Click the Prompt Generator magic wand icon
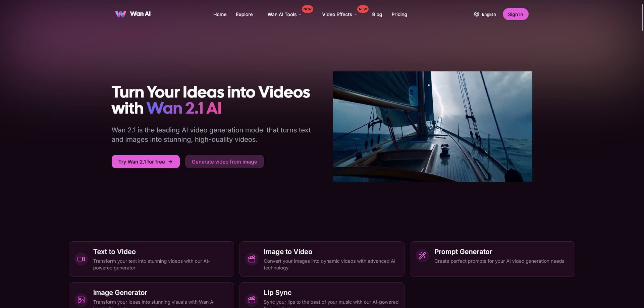Image resolution: width=644 pixels, height=308 pixels. [422, 256]
